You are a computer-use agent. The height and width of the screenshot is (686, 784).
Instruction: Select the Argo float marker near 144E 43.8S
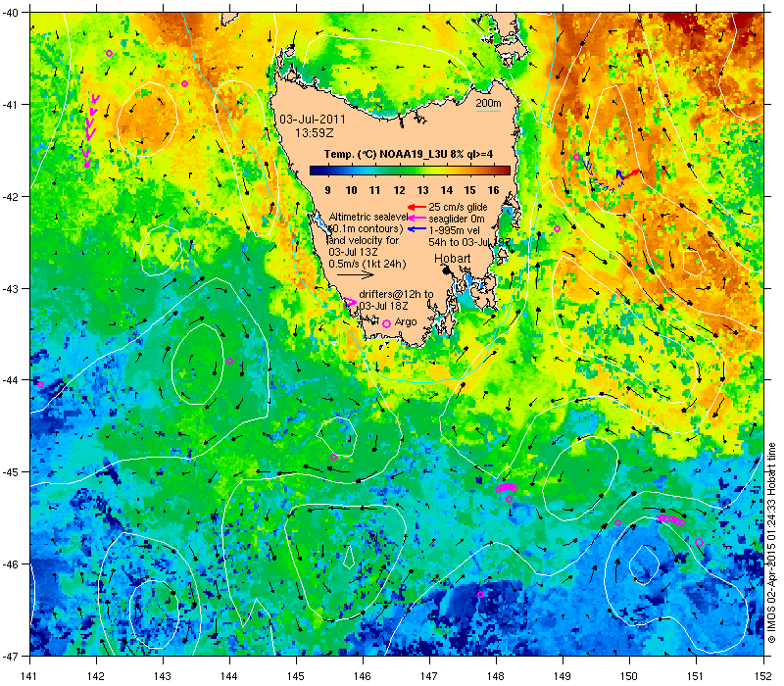click(230, 361)
